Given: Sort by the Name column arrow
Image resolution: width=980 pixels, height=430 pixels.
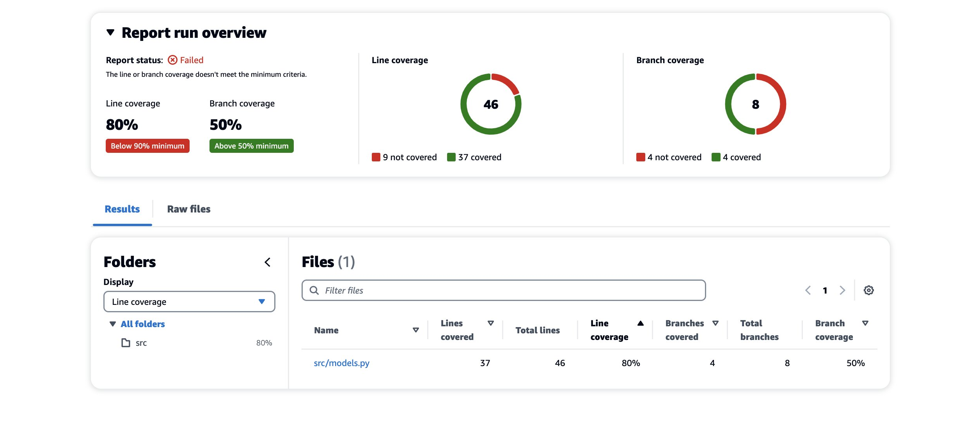Looking at the screenshot, I should coord(416,330).
